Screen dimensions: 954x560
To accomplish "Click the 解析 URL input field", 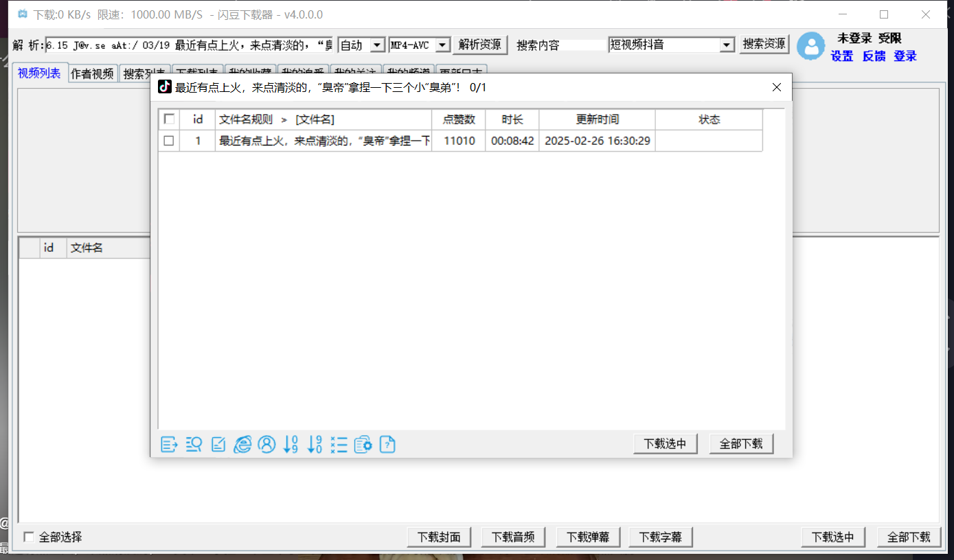I will (x=190, y=45).
